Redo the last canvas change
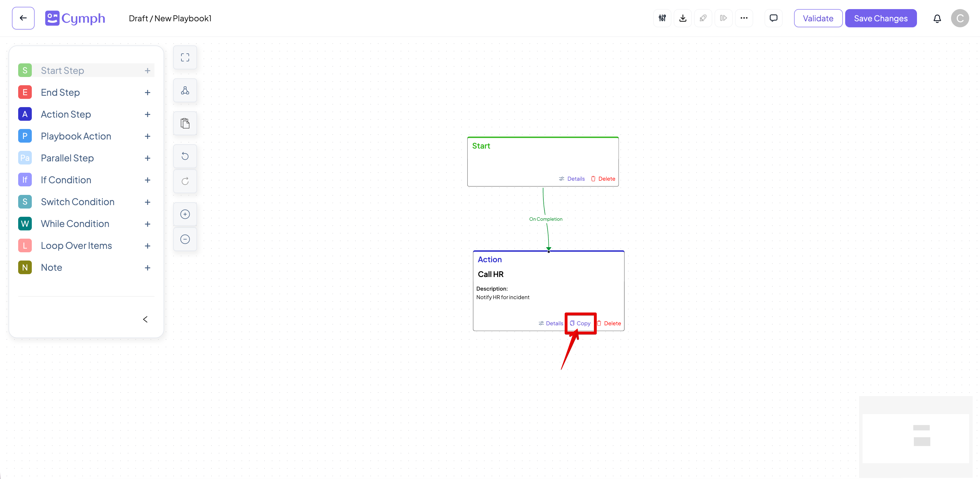 [x=185, y=181]
